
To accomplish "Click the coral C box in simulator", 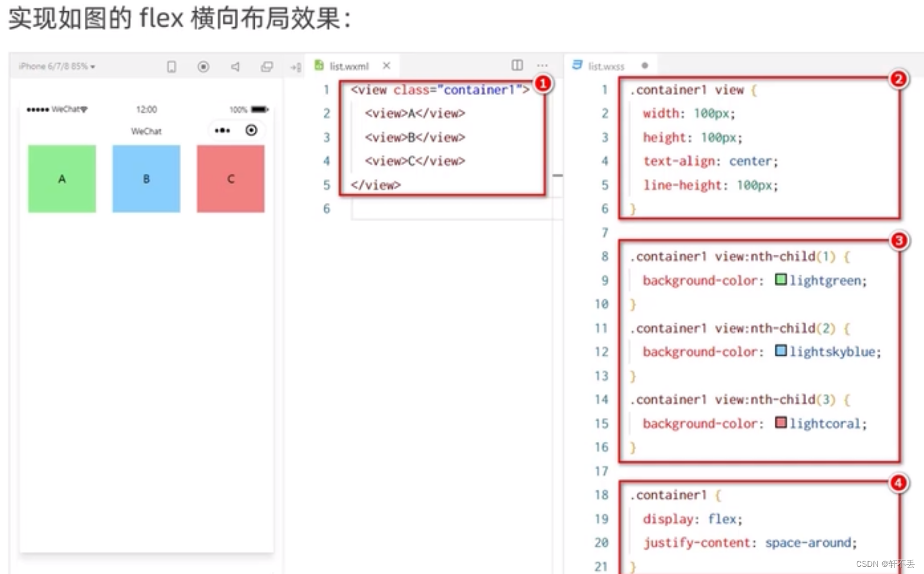I will tap(231, 179).
